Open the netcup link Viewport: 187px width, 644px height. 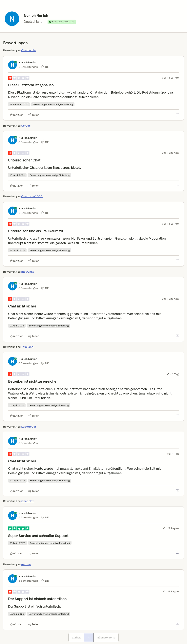(26, 564)
